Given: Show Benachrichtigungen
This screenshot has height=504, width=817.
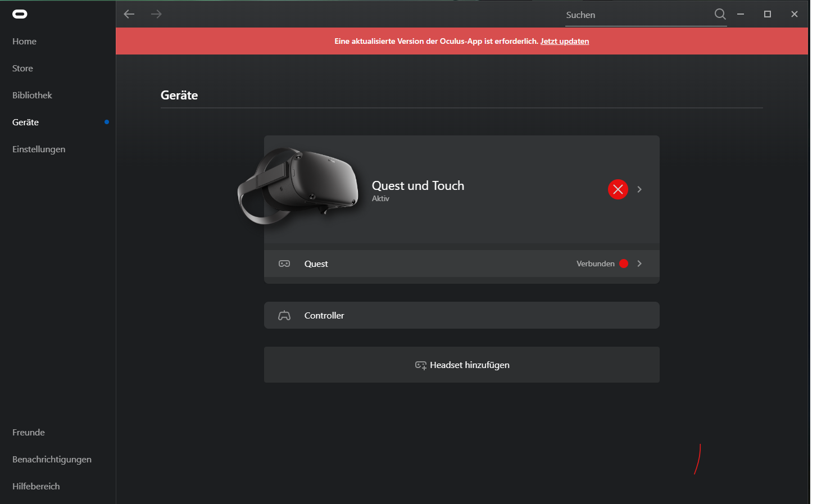Looking at the screenshot, I should [52, 459].
